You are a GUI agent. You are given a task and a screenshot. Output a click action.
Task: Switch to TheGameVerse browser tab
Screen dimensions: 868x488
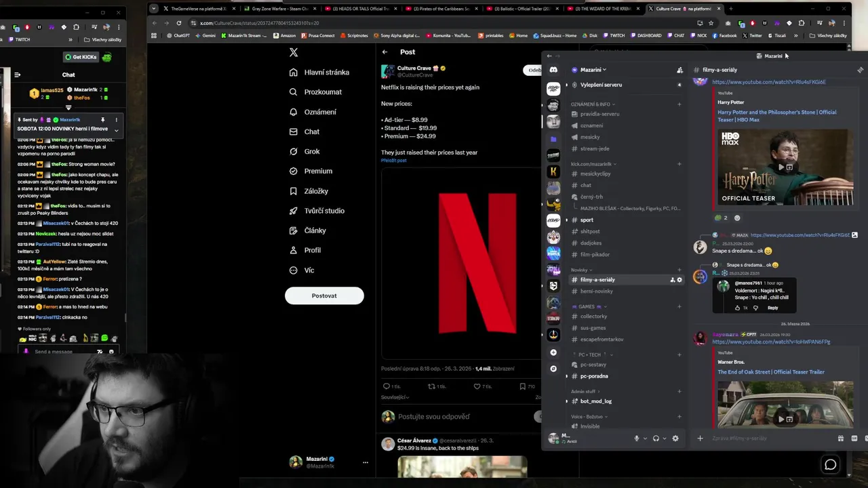[199, 9]
